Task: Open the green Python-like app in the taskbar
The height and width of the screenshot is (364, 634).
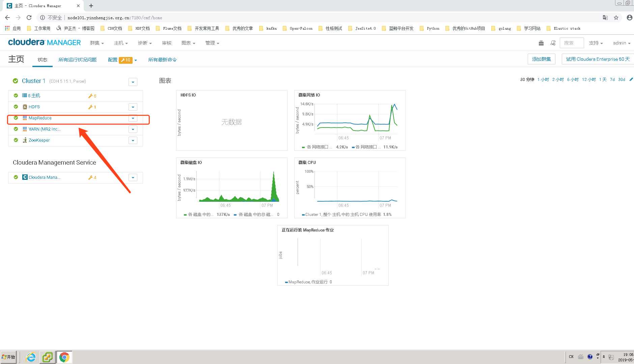Action: [x=48, y=357]
